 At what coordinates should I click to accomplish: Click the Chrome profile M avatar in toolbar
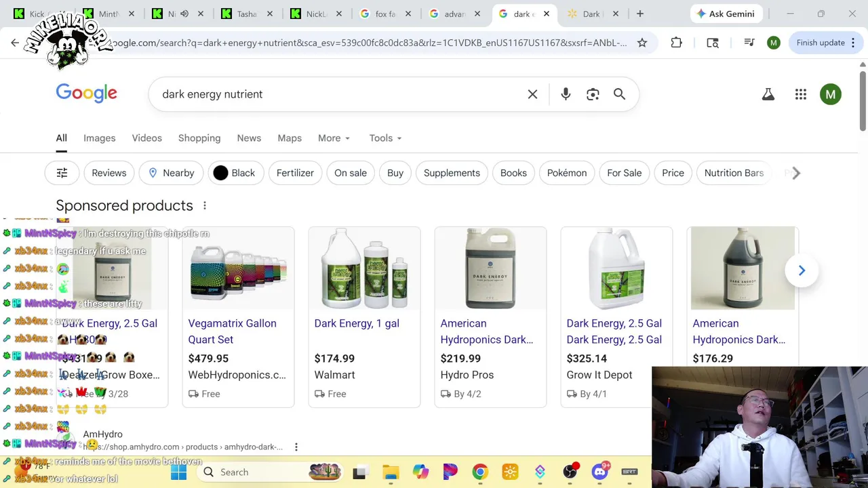point(774,43)
